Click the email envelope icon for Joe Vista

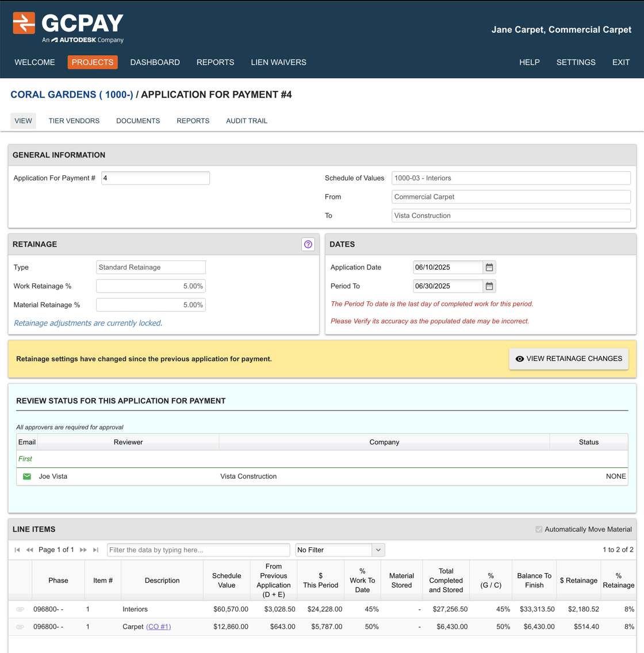(27, 477)
